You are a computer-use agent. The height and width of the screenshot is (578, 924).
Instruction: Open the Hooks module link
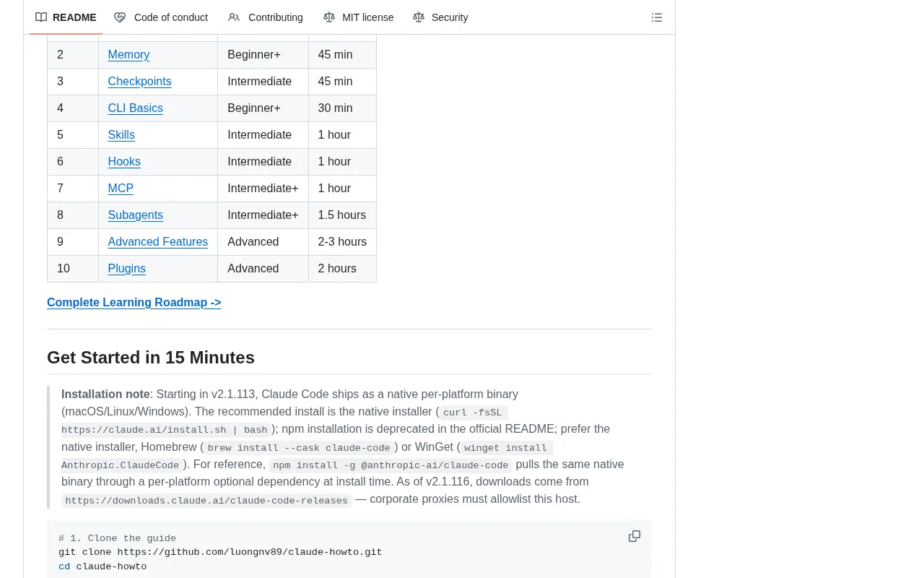(x=124, y=161)
